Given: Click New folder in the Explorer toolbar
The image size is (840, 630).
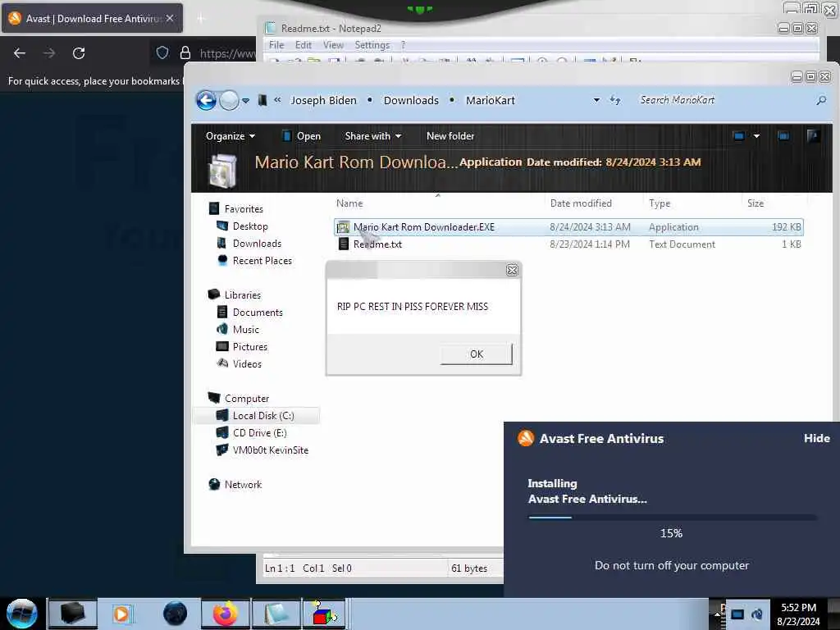Looking at the screenshot, I should [x=450, y=136].
